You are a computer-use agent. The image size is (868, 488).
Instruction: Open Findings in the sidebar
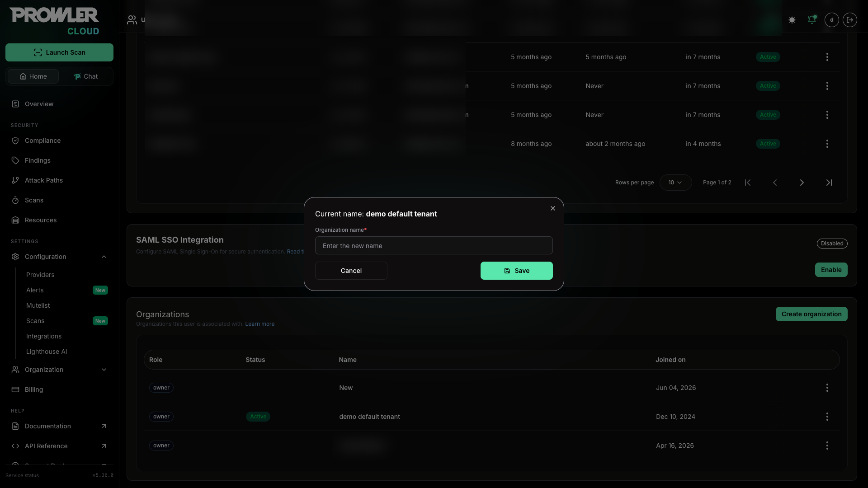click(x=38, y=160)
